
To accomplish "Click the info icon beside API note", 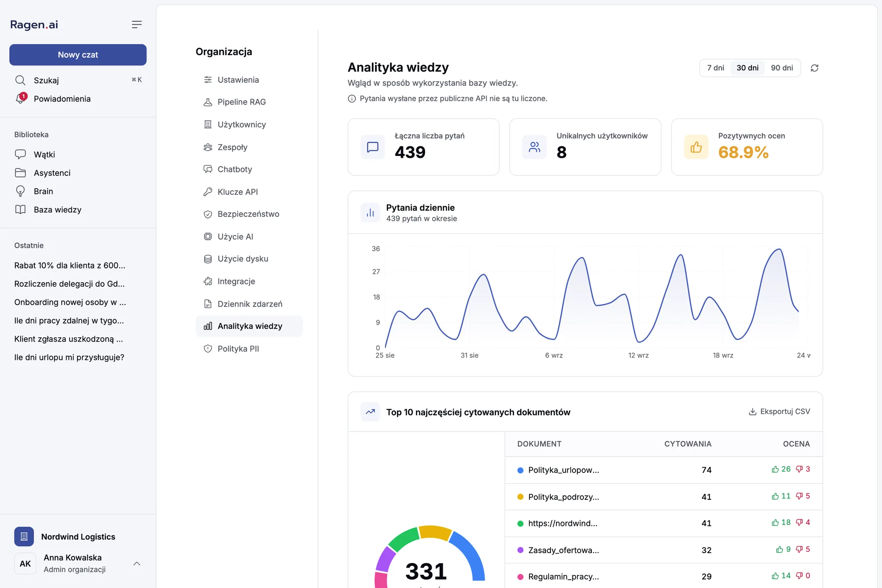I will [352, 99].
